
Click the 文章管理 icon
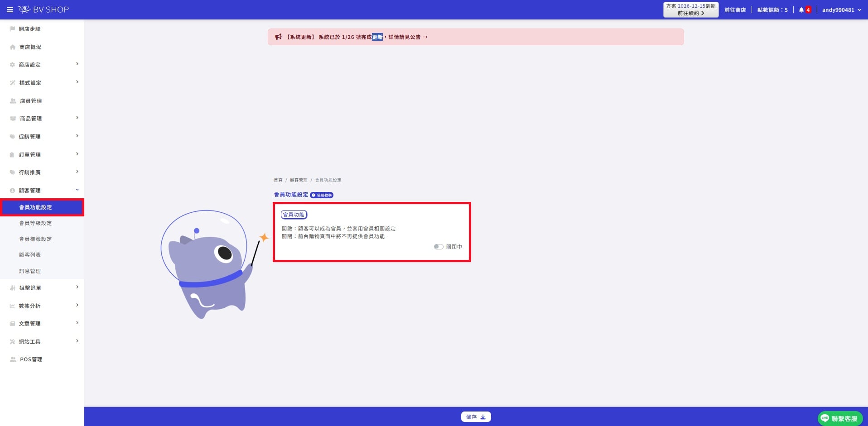pos(12,324)
